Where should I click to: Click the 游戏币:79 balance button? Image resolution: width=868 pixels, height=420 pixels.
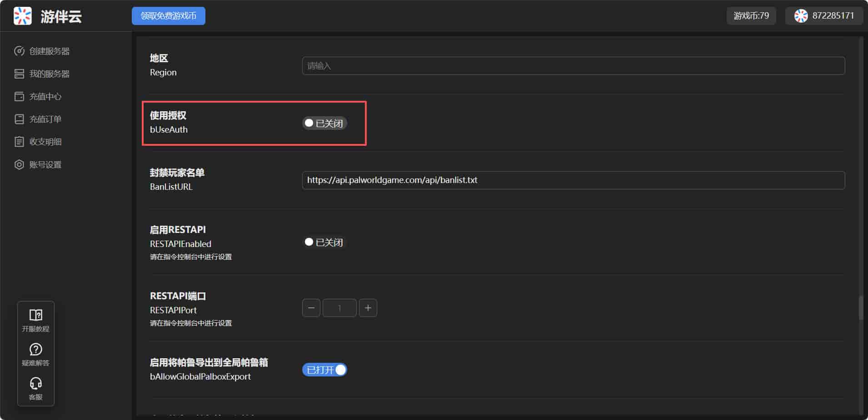pos(751,16)
